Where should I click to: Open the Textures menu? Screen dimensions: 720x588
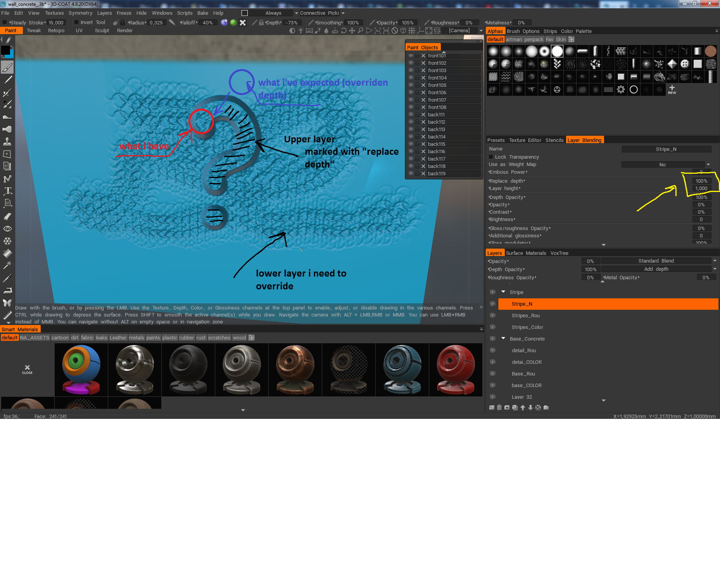click(54, 13)
